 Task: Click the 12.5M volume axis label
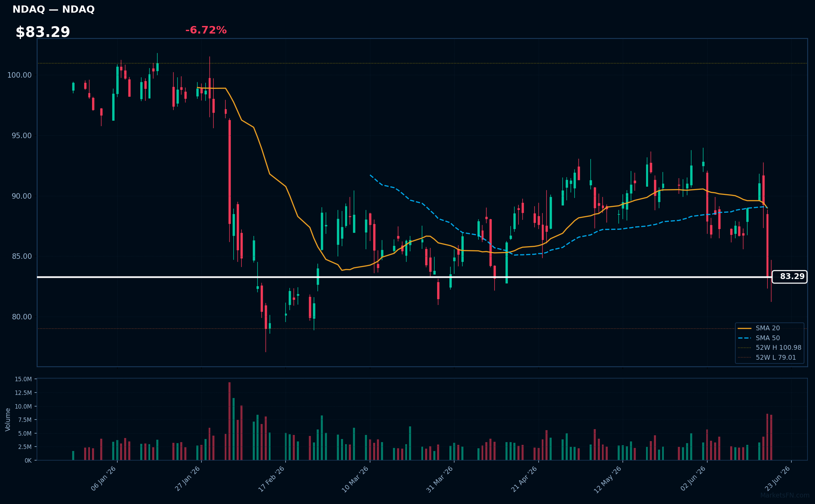click(x=23, y=393)
